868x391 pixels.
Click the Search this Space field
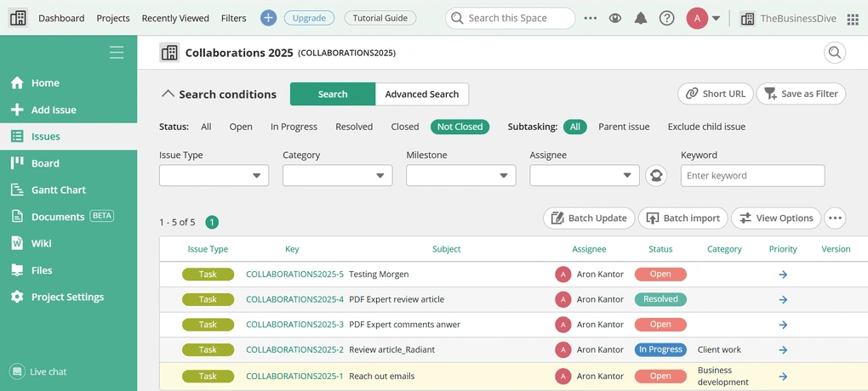pos(511,18)
